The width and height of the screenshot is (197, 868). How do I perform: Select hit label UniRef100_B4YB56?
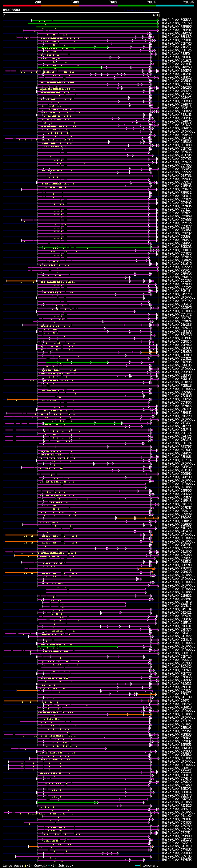[x=177, y=860]
